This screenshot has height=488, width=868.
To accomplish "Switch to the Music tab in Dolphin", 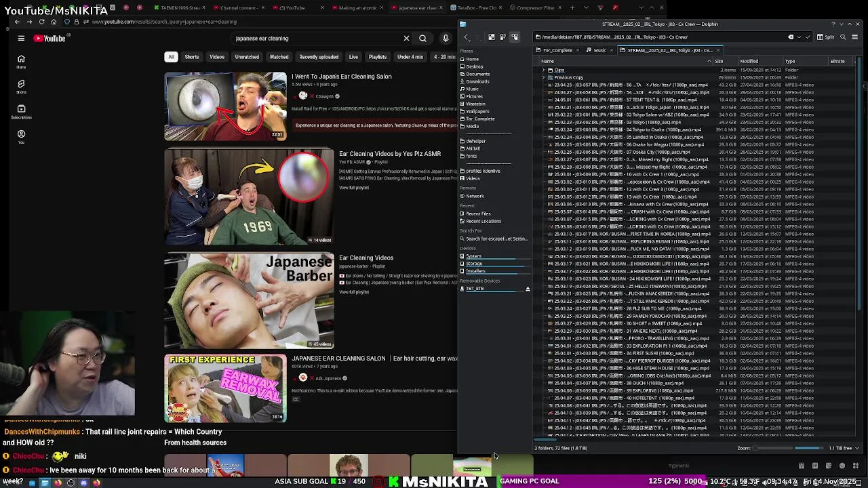I will pos(600,50).
